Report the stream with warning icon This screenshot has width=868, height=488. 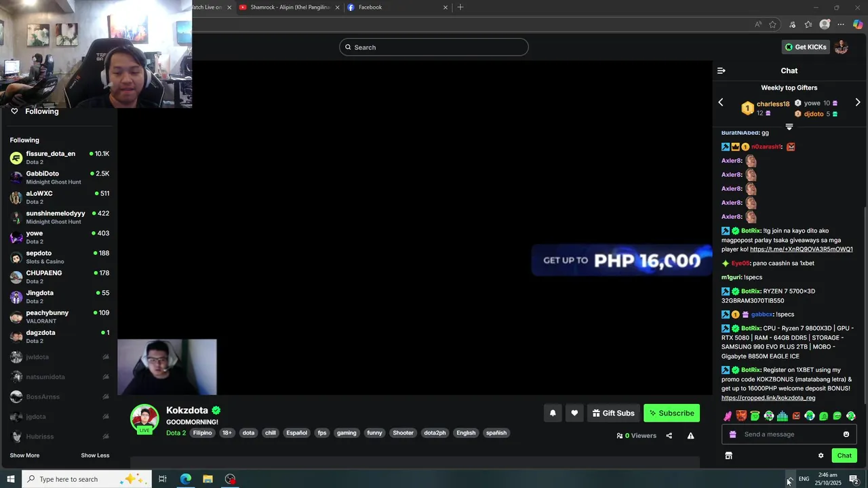[690, 436]
